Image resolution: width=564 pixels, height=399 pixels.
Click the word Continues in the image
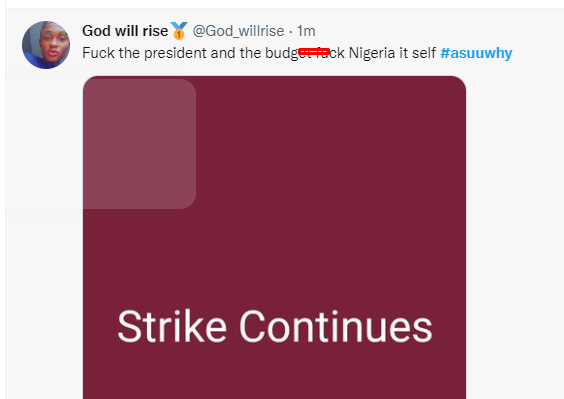[x=336, y=327]
